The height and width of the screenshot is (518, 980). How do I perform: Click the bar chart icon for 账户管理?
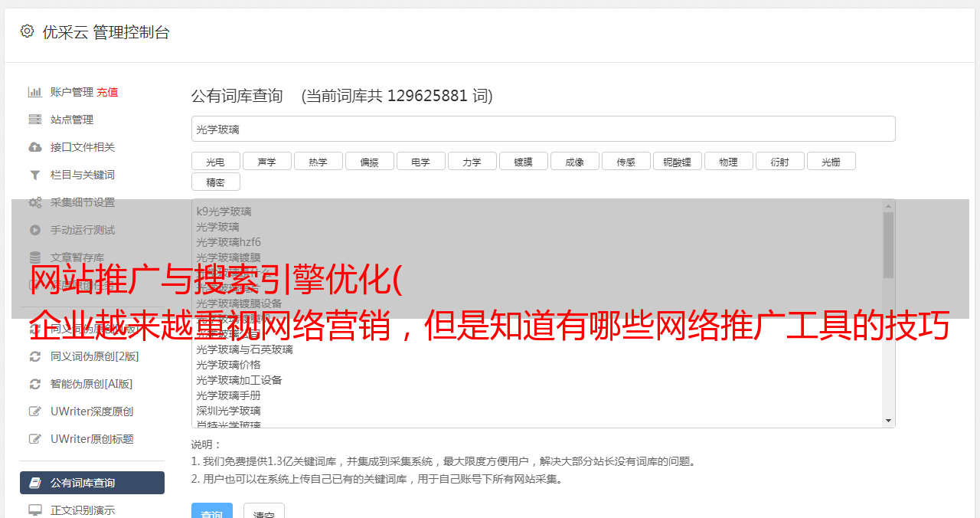tap(35, 92)
